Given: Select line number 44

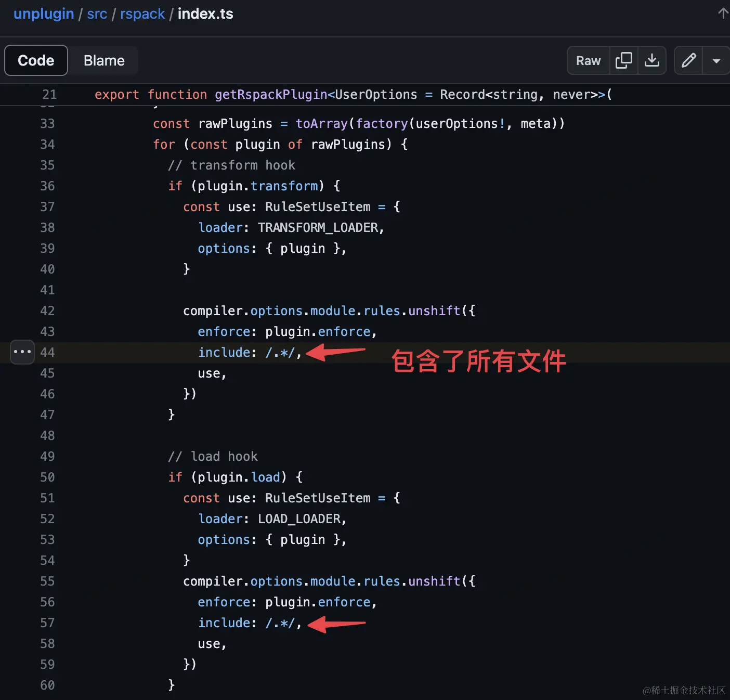Looking at the screenshot, I should [47, 353].
